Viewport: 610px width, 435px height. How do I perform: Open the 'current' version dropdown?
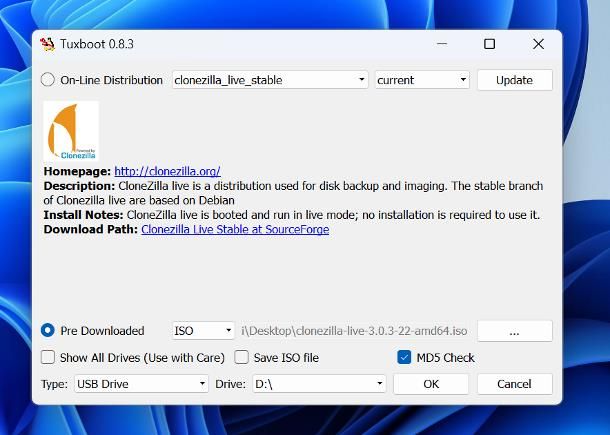[422, 80]
